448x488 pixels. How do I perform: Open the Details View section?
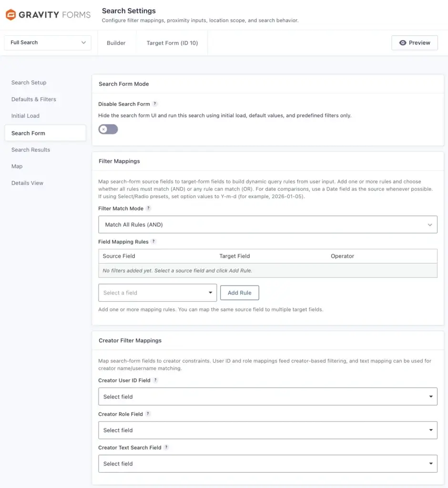[27, 183]
